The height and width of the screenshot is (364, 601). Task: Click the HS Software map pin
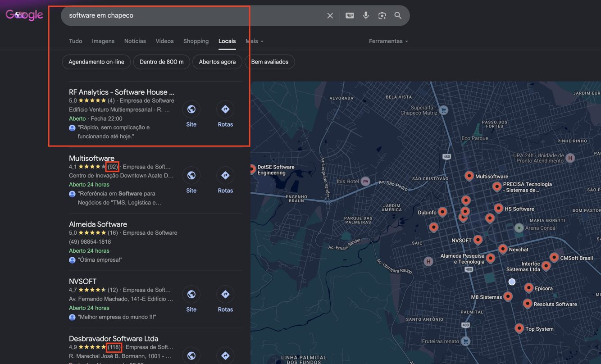498,208
